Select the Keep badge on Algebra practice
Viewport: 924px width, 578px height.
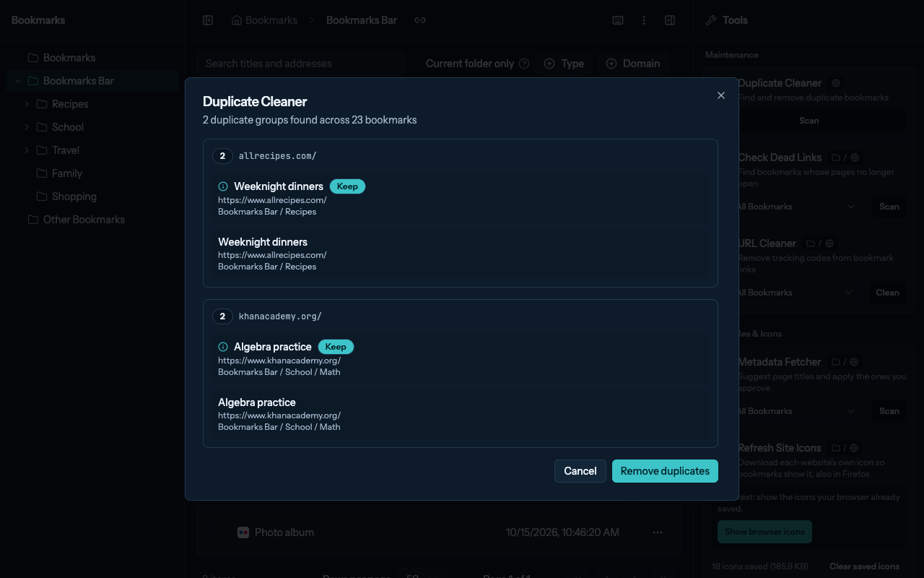tap(336, 347)
